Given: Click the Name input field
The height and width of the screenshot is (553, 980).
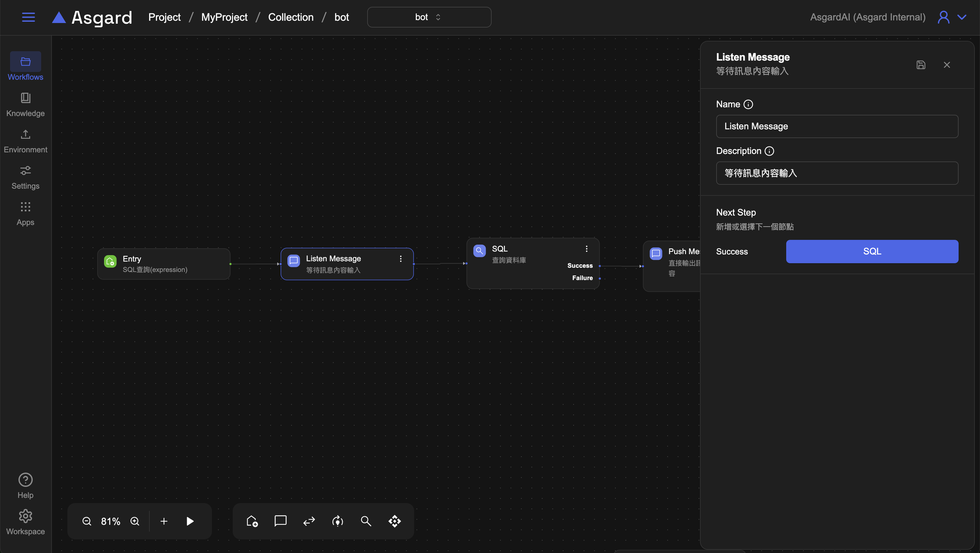Looking at the screenshot, I should [x=837, y=126].
